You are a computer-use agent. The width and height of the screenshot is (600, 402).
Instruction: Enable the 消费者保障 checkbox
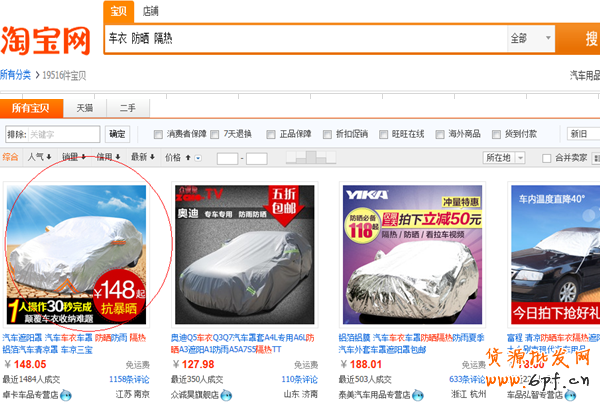tap(158, 134)
